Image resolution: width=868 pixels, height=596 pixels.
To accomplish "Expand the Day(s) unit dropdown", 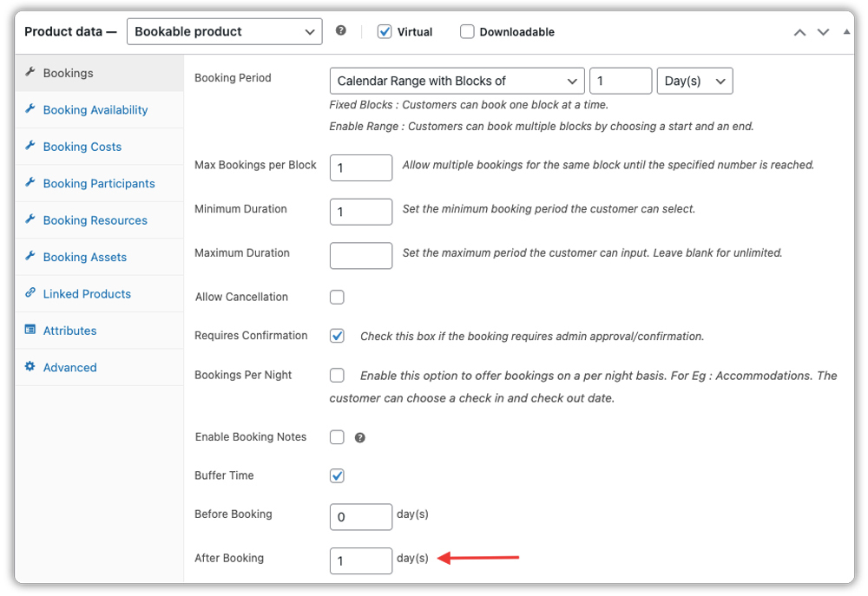I will (x=694, y=81).
